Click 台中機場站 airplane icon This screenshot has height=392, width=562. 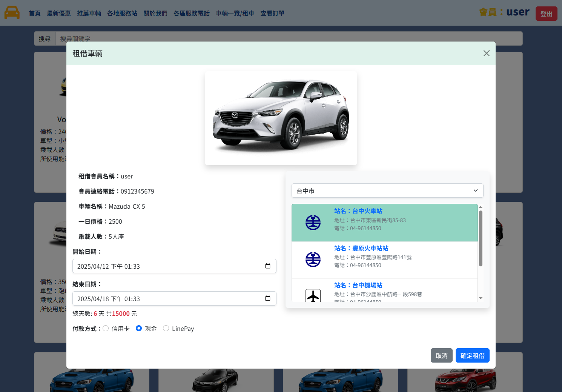(313, 295)
